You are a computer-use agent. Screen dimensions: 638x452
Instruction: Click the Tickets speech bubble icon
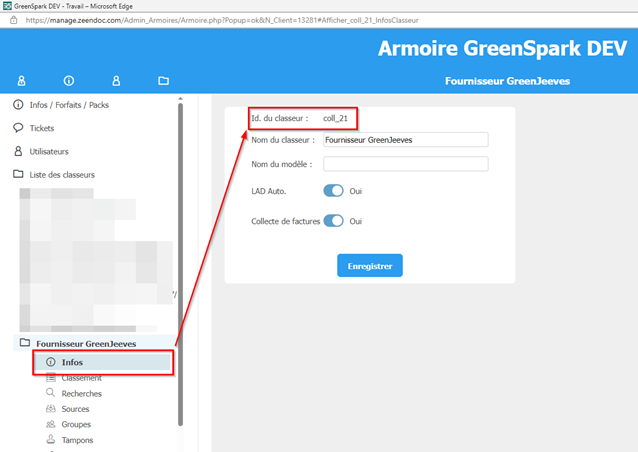(x=18, y=128)
